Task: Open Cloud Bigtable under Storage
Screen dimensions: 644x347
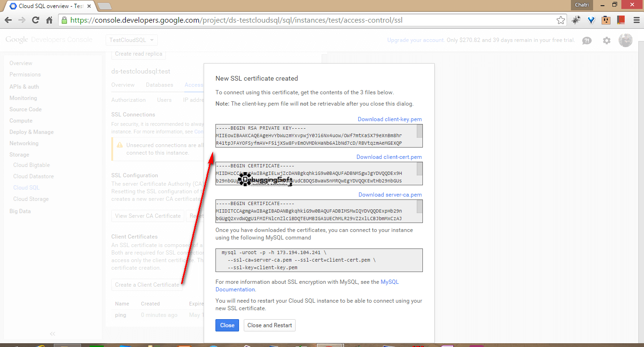Action: click(x=32, y=165)
